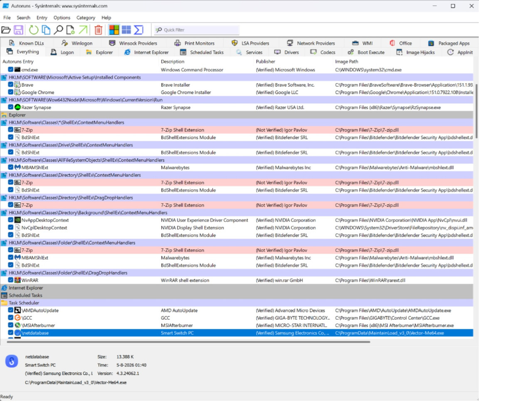Refresh the autoruns list with the green arrow icon
This screenshot has height=404, width=532.
tap(34, 30)
